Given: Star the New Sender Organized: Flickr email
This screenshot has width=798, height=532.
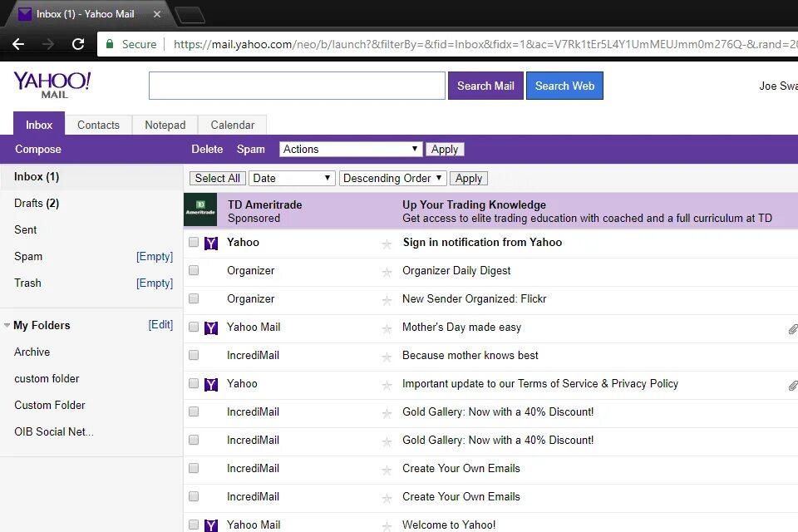Looking at the screenshot, I should (x=387, y=300).
